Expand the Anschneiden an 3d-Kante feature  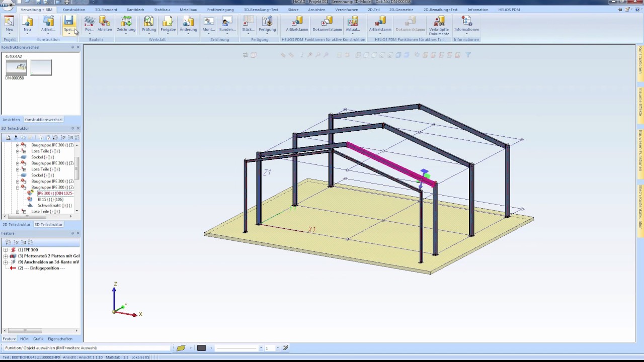6,262
